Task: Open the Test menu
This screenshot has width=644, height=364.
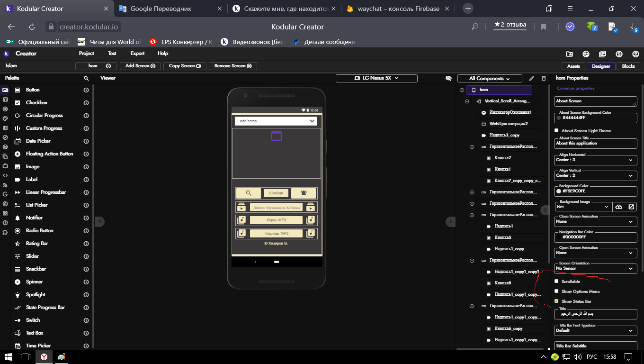Action: (112, 54)
